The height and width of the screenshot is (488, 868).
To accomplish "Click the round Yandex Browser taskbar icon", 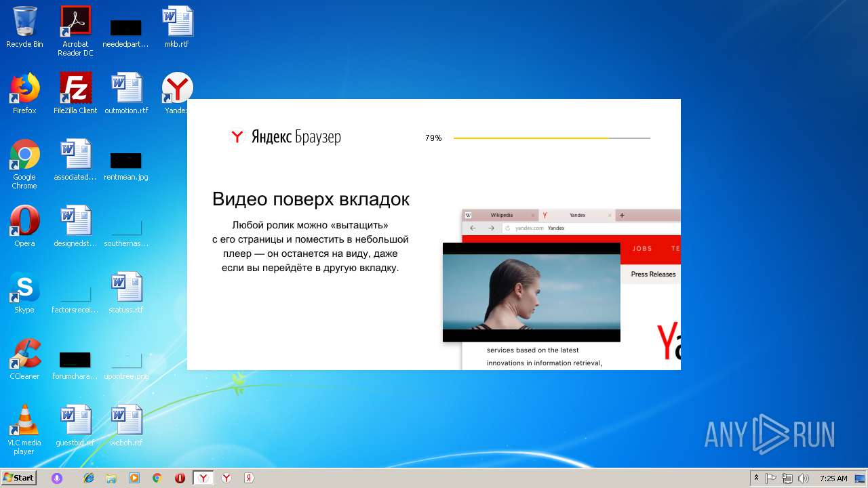I will (x=226, y=478).
